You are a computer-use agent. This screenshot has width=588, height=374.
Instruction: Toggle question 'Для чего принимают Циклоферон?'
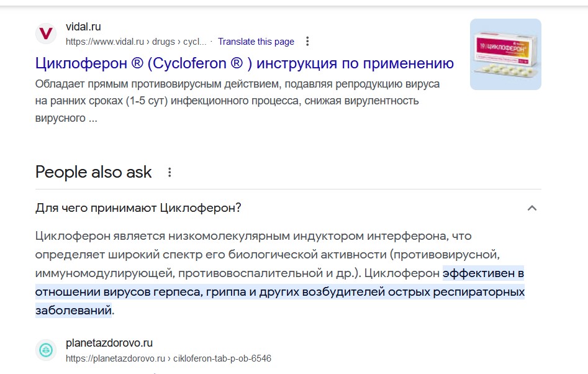coord(288,208)
